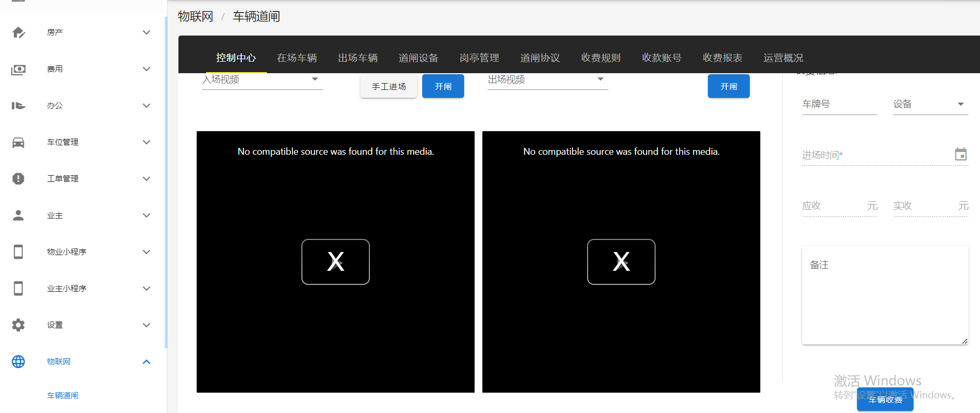Click the 物联网 globe icon

click(x=18, y=362)
